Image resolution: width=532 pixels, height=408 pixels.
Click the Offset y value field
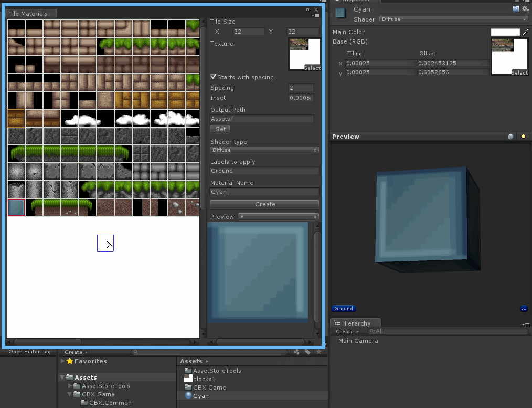click(453, 72)
